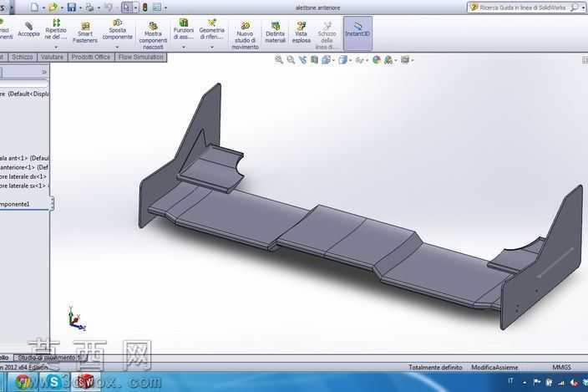Click Zoom to area icon
This screenshot has width=588, height=392.
tap(291, 59)
